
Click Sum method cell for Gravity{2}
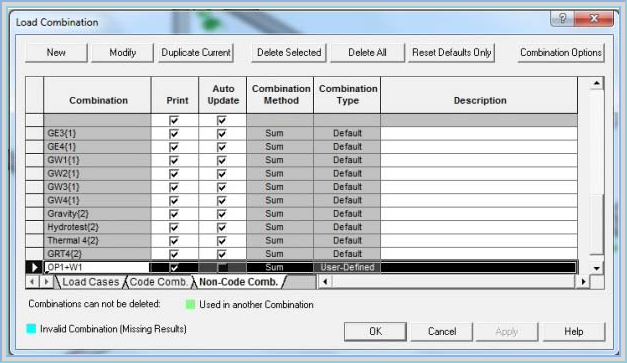(x=280, y=213)
